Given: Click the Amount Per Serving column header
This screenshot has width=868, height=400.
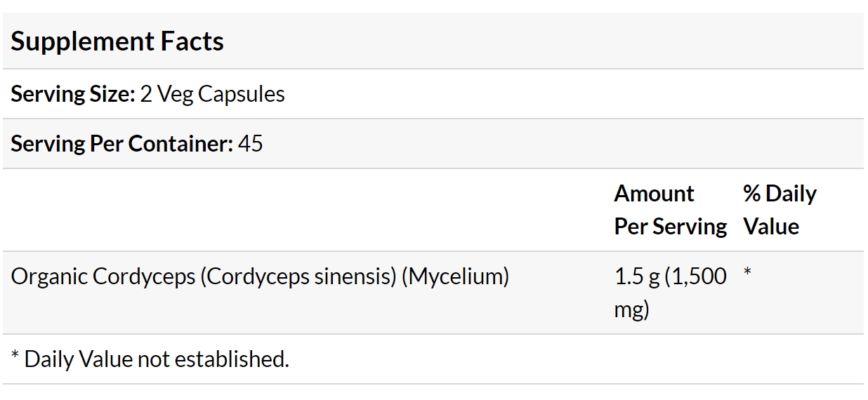Looking at the screenshot, I should point(671,210).
